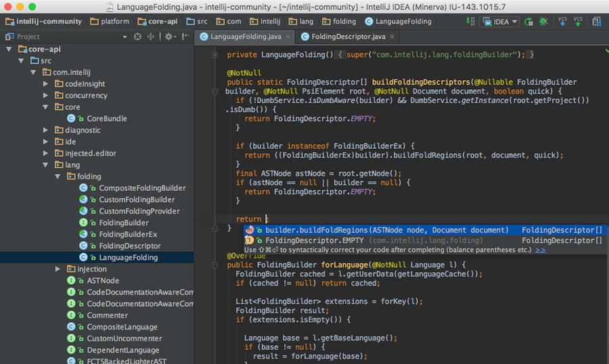Expand the codeInsight package
Screen dimensions: 609x364
click(x=45, y=84)
